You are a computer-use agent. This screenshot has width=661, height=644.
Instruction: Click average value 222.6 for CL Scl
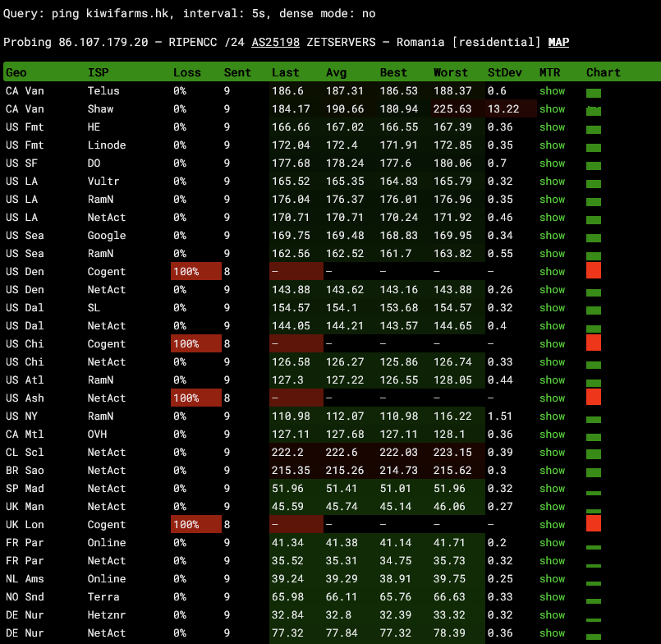[x=342, y=453]
